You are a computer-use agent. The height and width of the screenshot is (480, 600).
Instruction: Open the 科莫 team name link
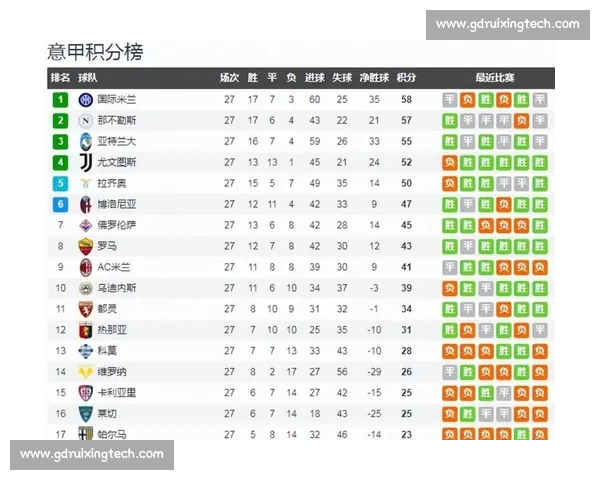[106, 351]
